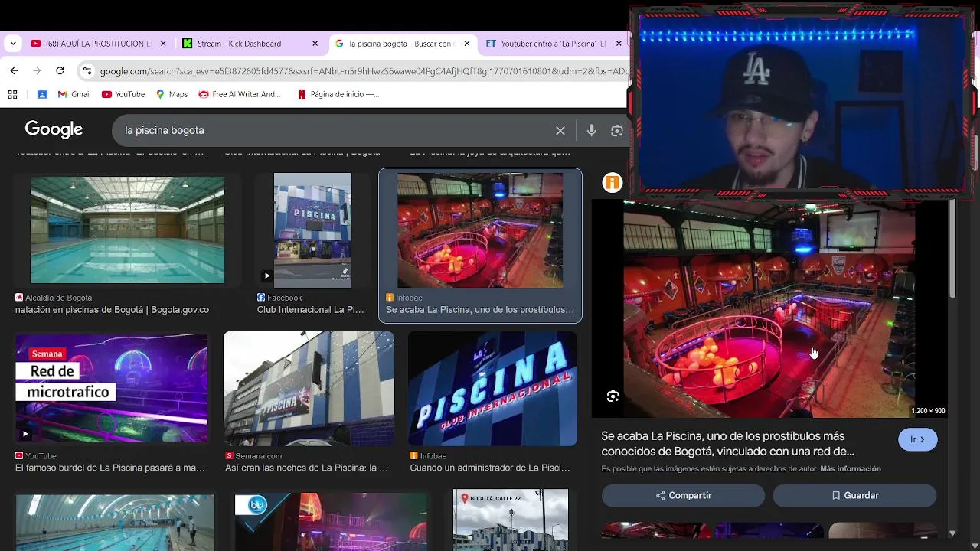
Task: Switch to the YouTube 'AQUÍ LA PROSTITUCIÓN' tab
Action: point(97,44)
